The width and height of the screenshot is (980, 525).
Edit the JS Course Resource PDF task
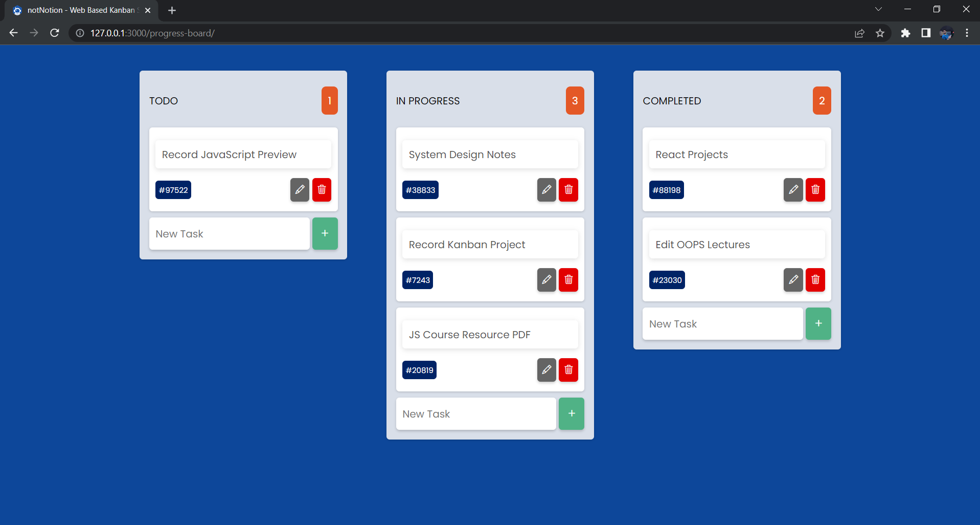coord(546,370)
